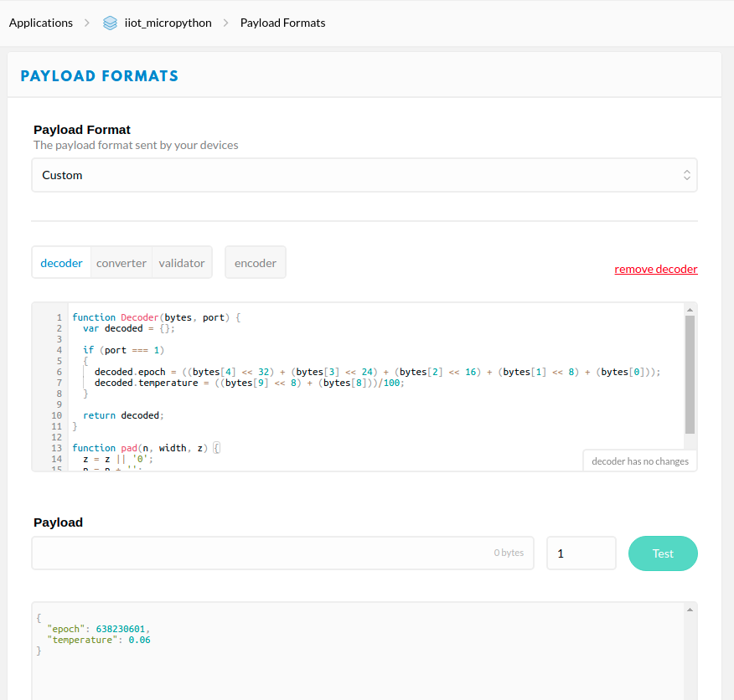This screenshot has height=700, width=734.
Task: Navigate to Applications via the breadcrumb
Action: pos(40,23)
